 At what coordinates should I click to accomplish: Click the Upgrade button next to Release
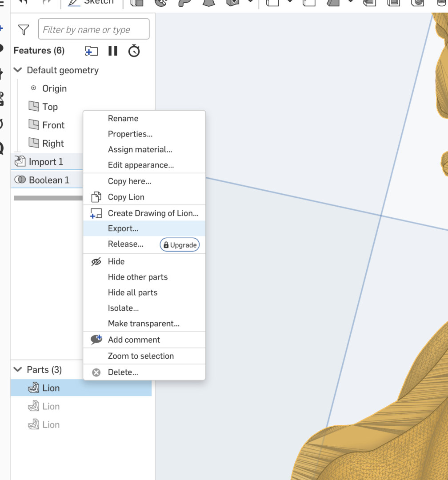pos(180,244)
